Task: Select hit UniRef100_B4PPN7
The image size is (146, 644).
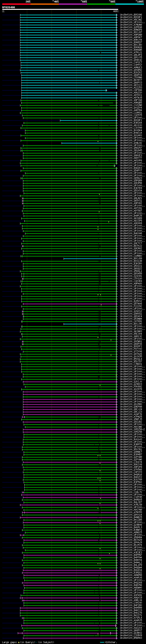Action: pyautogui.click(x=131, y=555)
